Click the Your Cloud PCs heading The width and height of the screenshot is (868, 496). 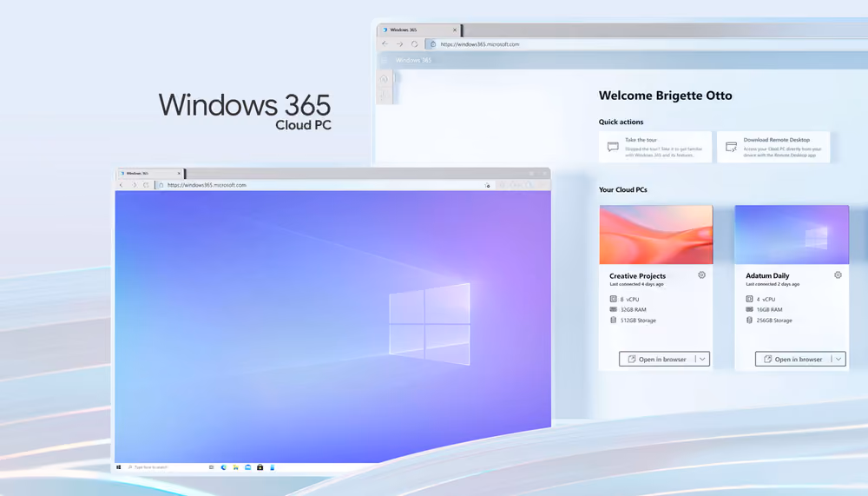click(x=622, y=189)
